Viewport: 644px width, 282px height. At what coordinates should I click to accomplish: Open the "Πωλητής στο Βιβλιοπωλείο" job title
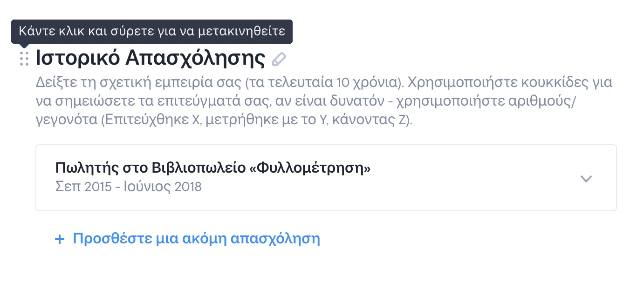212,168
